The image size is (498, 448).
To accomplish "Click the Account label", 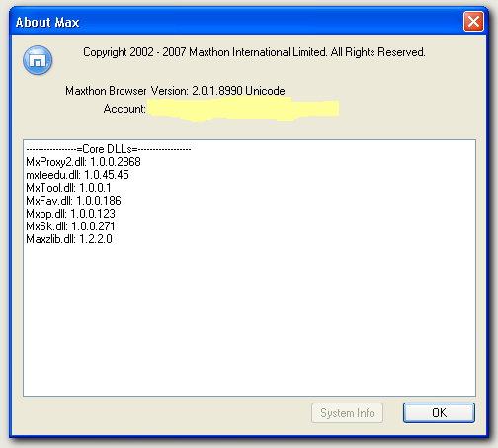I will (x=124, y=109).
